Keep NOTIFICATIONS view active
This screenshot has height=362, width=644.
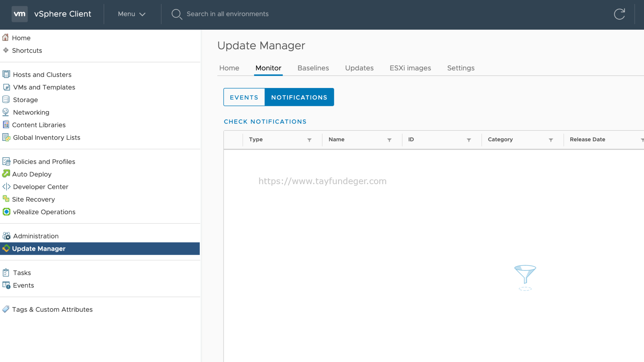point(299,97)
